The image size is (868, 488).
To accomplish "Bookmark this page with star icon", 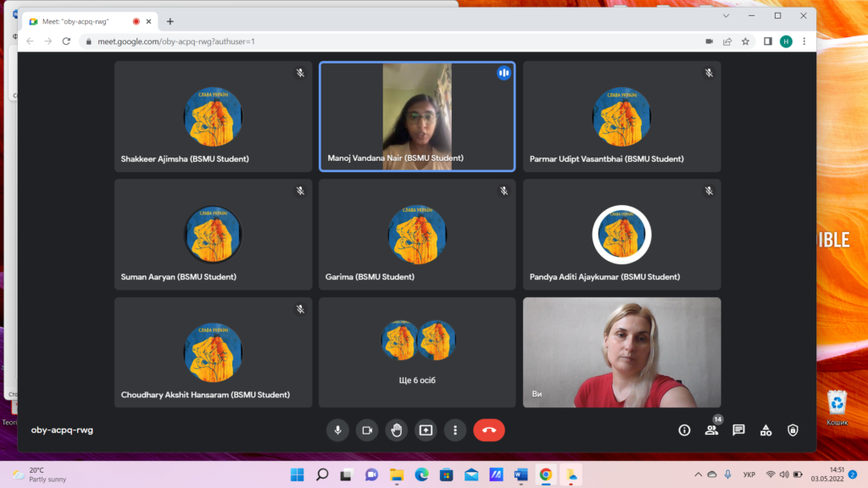I will pyautogui.click(x=745, y=41).
